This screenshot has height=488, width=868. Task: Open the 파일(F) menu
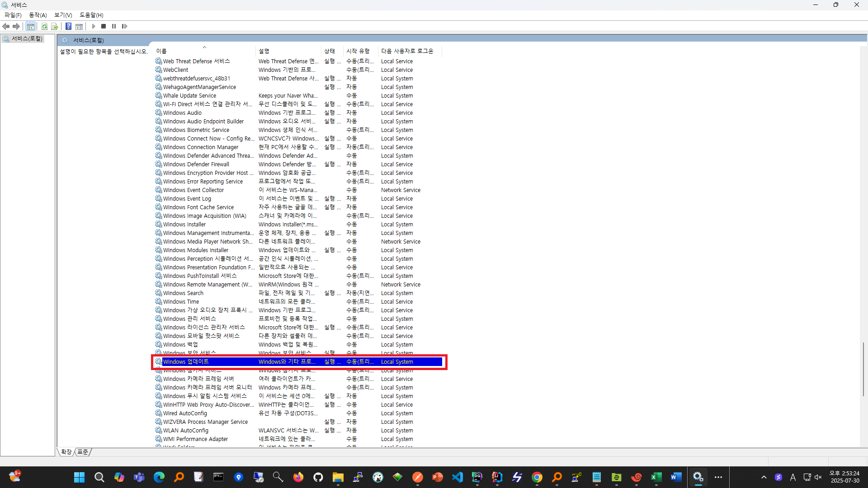[13, 15]
